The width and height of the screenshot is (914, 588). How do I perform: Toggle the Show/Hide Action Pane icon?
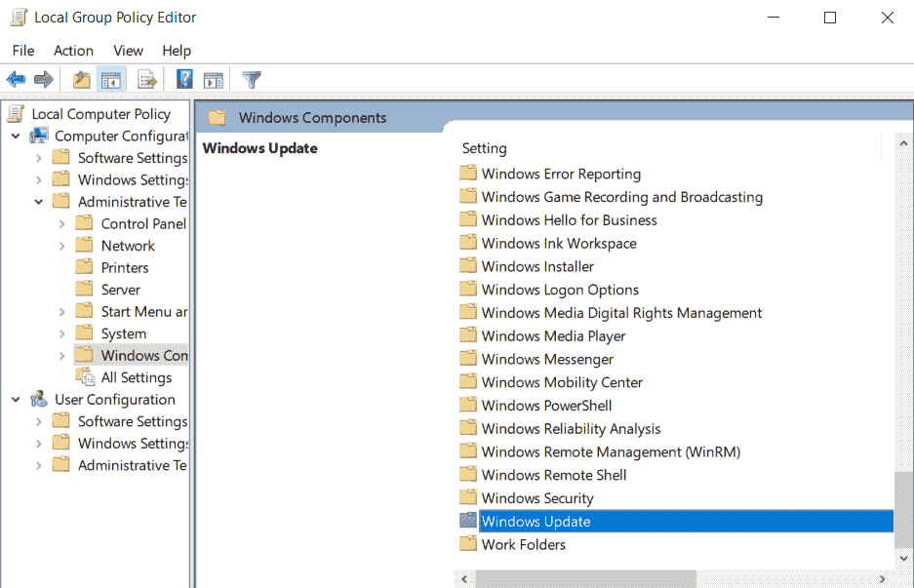(214, 80)
